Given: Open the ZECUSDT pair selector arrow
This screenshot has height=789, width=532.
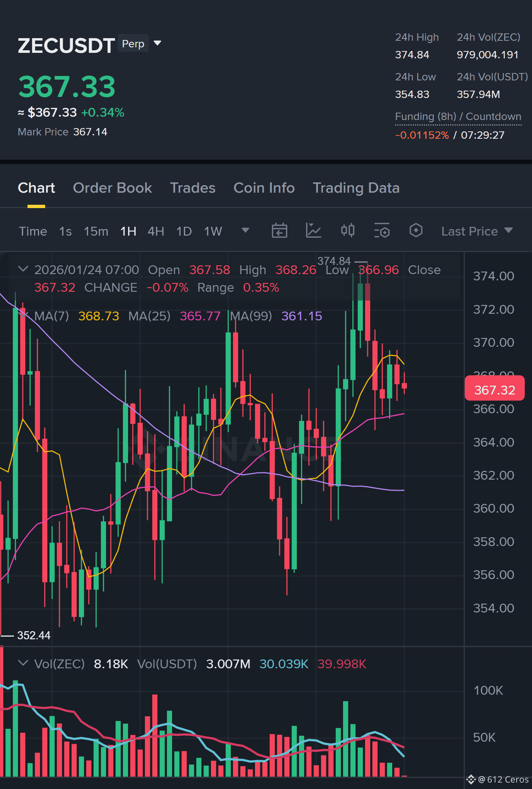Looking at the screenshot, I should (157, 43).
